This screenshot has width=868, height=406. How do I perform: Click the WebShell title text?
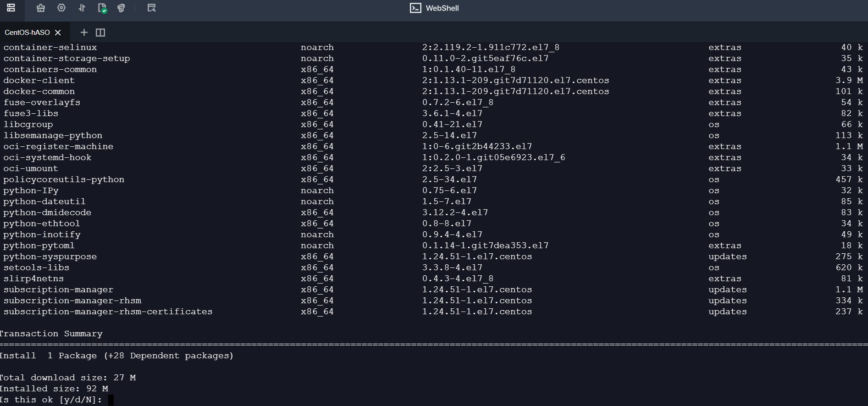[442, 8]
